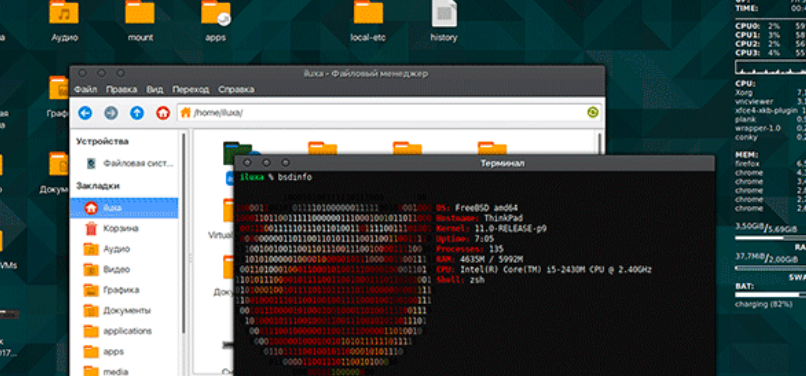Open the Справка menu
This screenshot has height=376, width=806.
pos(236,89)
